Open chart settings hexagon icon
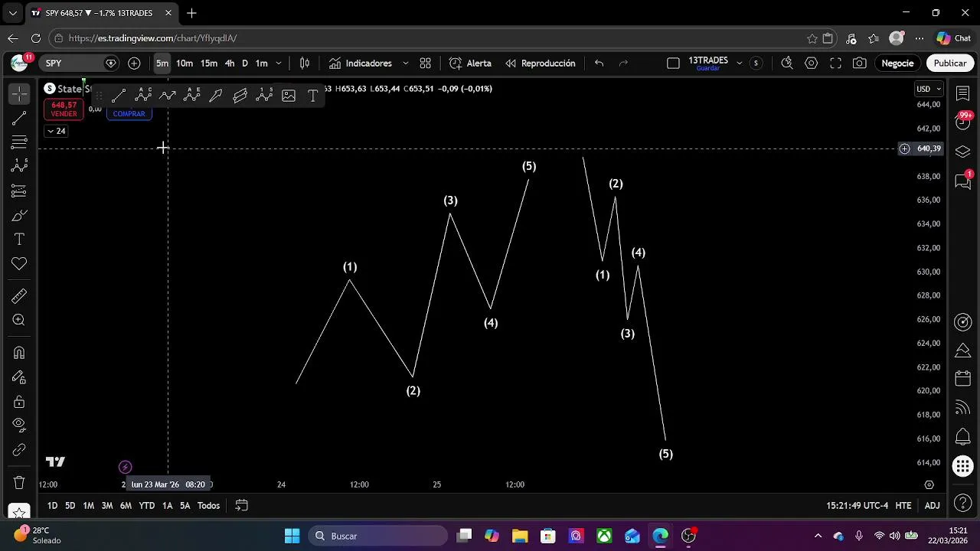The height and width of the screenshot is (551, 980). 812,64
